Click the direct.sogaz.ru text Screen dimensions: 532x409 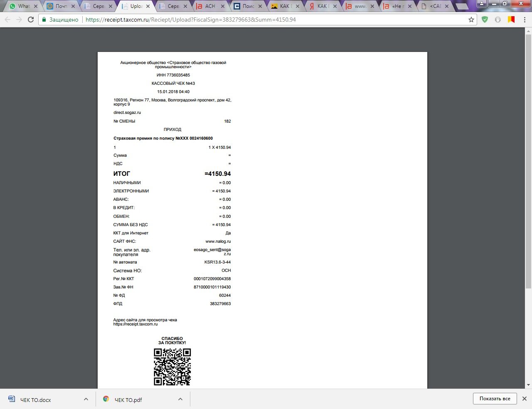click(127, 113)
